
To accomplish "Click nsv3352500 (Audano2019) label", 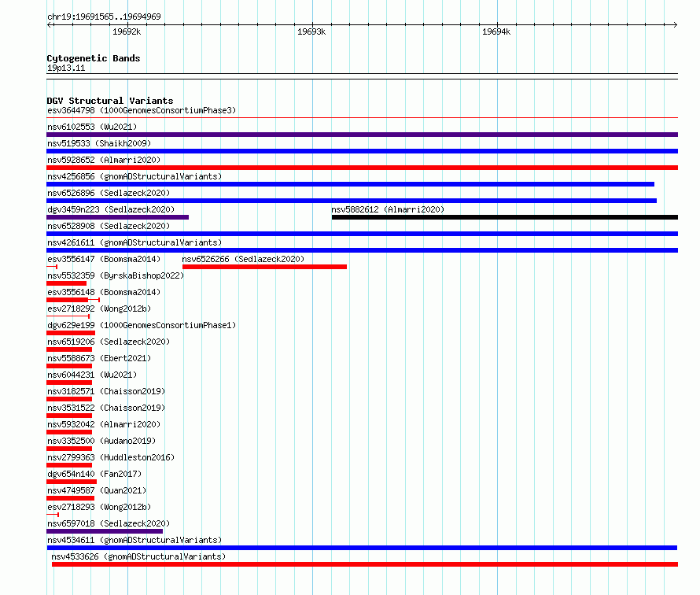I will [x=101, y=441].
